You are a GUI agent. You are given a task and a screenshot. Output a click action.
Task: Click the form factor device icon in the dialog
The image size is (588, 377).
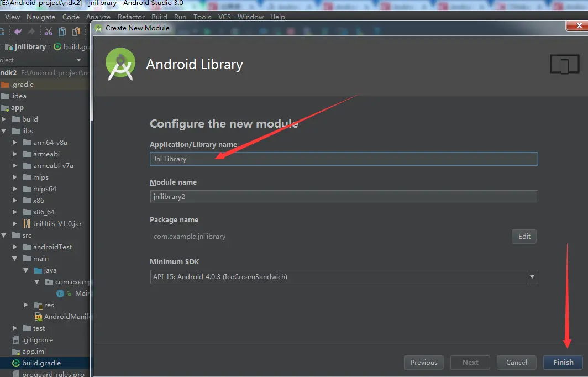click(x=564, y=64)
